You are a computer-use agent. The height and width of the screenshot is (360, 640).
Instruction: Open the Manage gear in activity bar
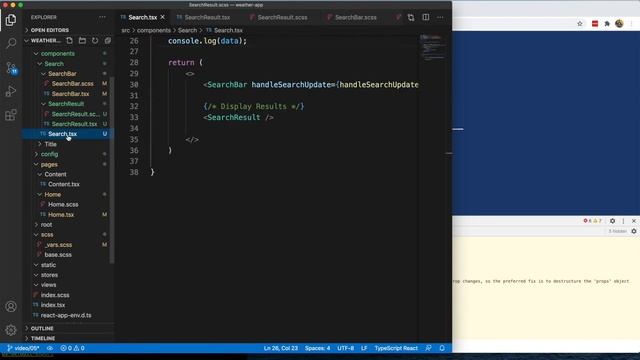tap(11, 330)
